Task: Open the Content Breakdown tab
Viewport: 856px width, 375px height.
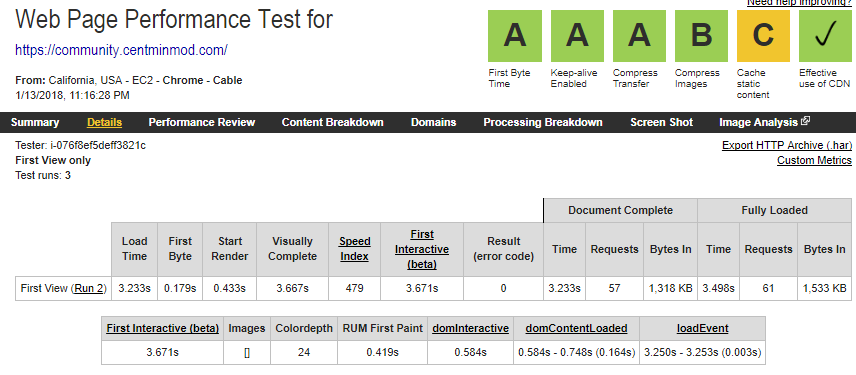Action: pos(332,122)
